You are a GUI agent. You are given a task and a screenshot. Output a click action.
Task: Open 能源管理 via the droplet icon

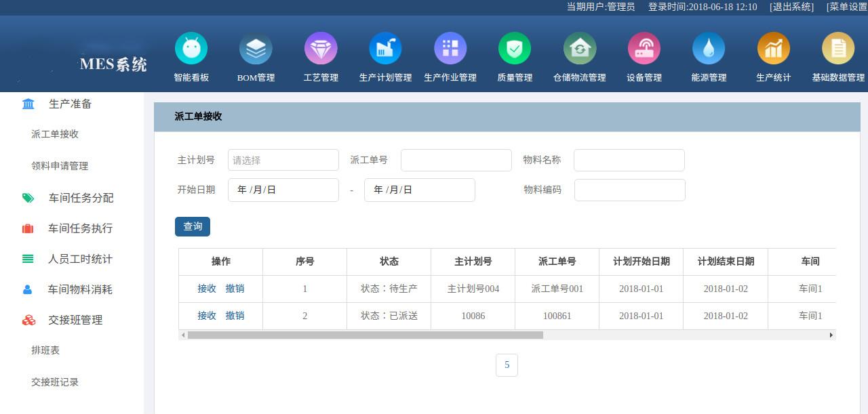(708, 49)
